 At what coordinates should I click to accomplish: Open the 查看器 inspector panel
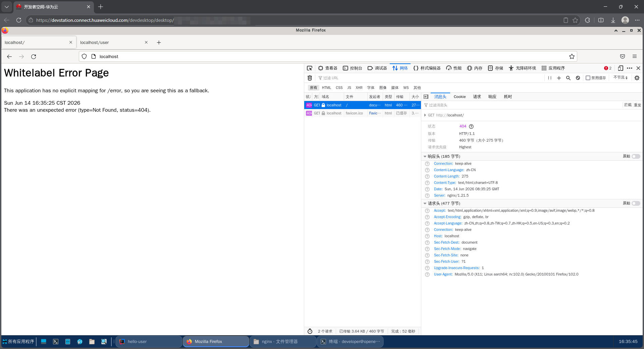click(x=327, y=68)
